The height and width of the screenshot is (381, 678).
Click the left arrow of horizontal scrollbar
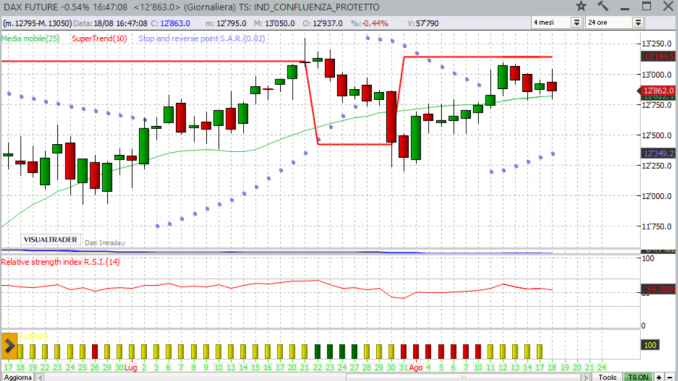pyautogui.click(x=40, y=377)
